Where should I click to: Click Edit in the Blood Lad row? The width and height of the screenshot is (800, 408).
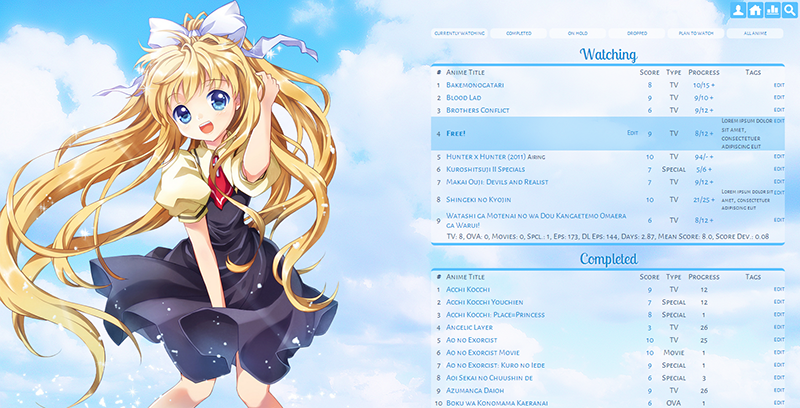pos(779,97)
